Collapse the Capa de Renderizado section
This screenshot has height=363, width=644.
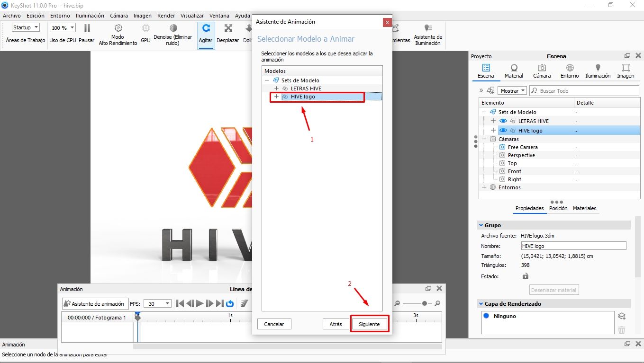click(x=481, y=304)
